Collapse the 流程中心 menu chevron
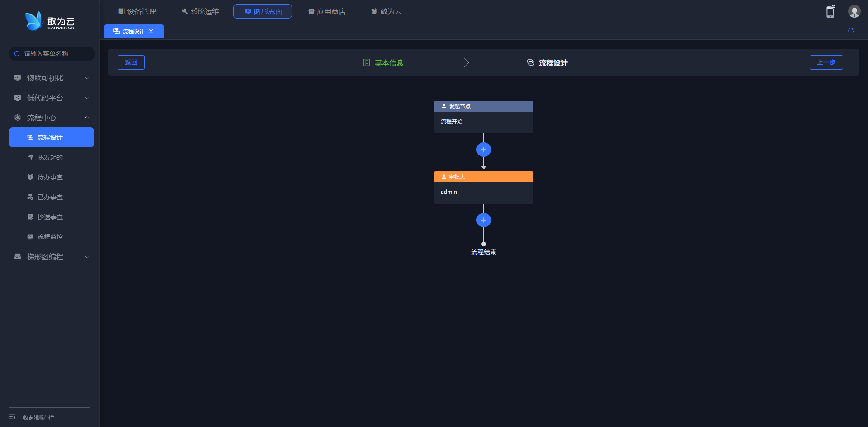 coord(87,117)
